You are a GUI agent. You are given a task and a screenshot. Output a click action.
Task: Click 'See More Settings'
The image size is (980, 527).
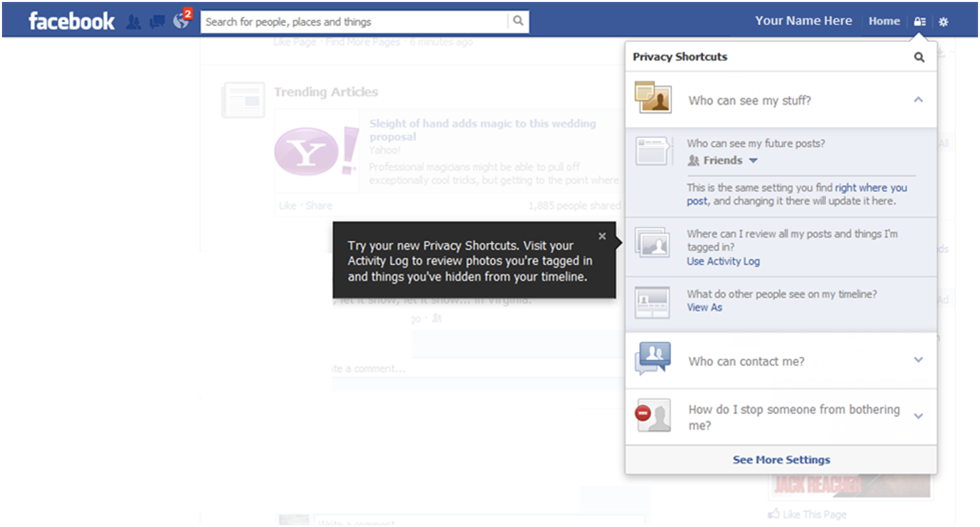point(781,459)
